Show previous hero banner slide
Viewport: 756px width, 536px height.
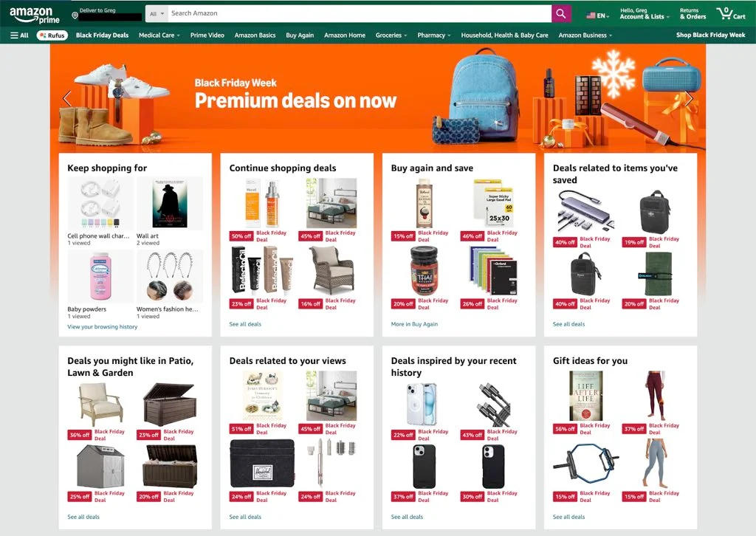pos(67,98)
